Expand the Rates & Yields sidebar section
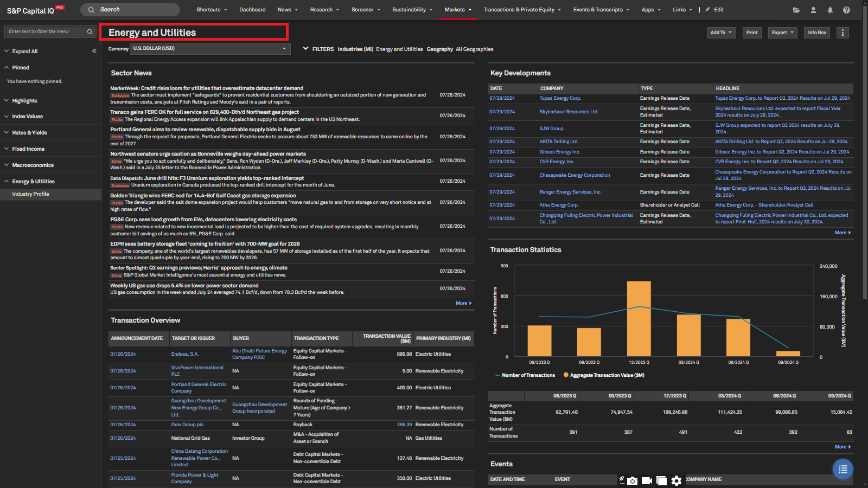The image size is (868, 488). [x=30, y=132]
